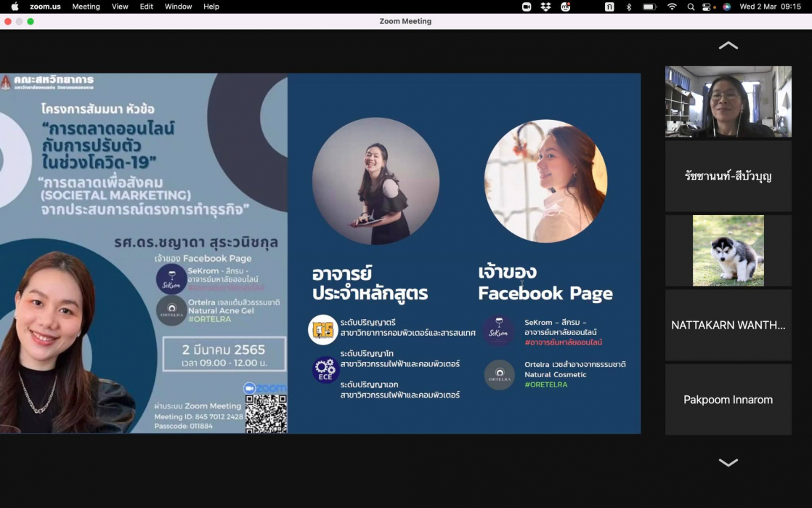Open the Dropbox menu bar icon
This screenshot has height=508, width=812.
click(x=546, y=7)
